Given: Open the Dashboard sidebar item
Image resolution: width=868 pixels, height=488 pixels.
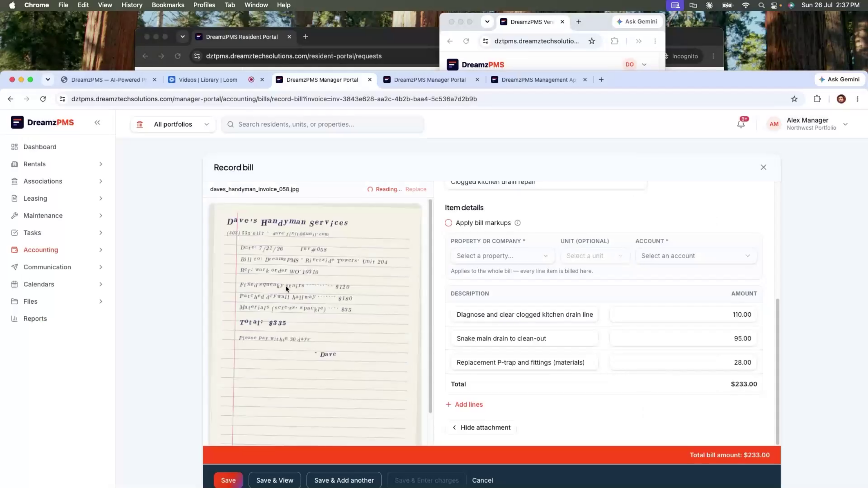Looking at the screenshot, I should coord(40,147).
